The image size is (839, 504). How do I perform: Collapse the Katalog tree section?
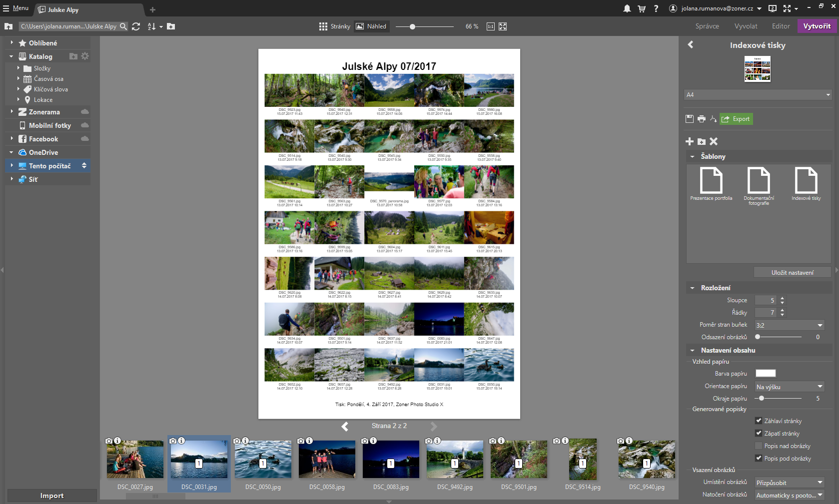pyautogui.click(x=11, y=56)
